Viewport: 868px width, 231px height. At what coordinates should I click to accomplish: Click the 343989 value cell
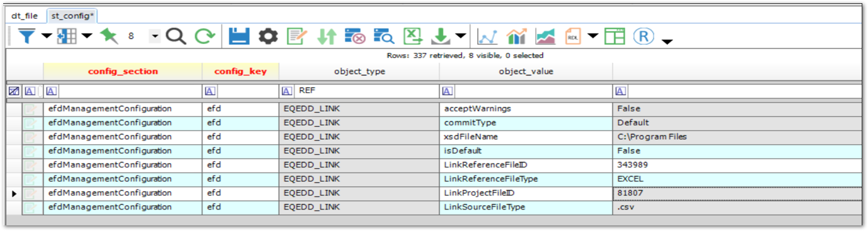tap(737, 165)
